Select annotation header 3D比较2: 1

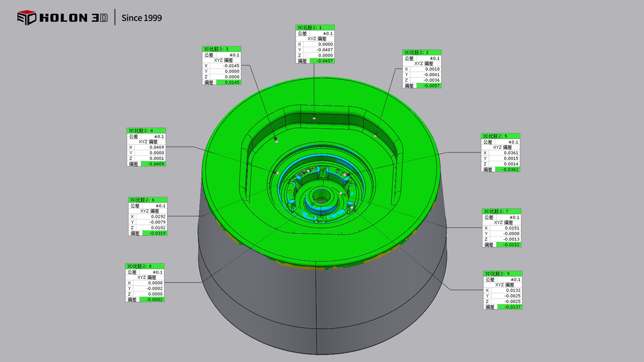(315, 28)
